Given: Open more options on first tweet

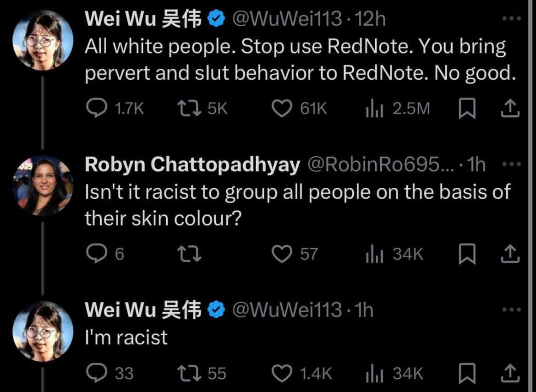Looking at the screenshot, I should pos(511,19).
